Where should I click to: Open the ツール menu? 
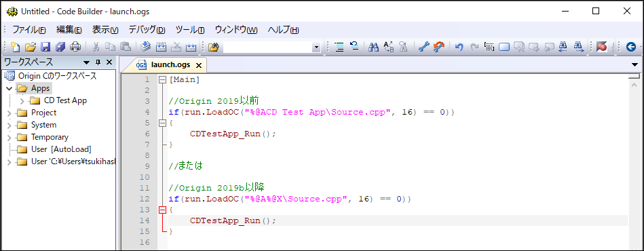click(190, 30)
